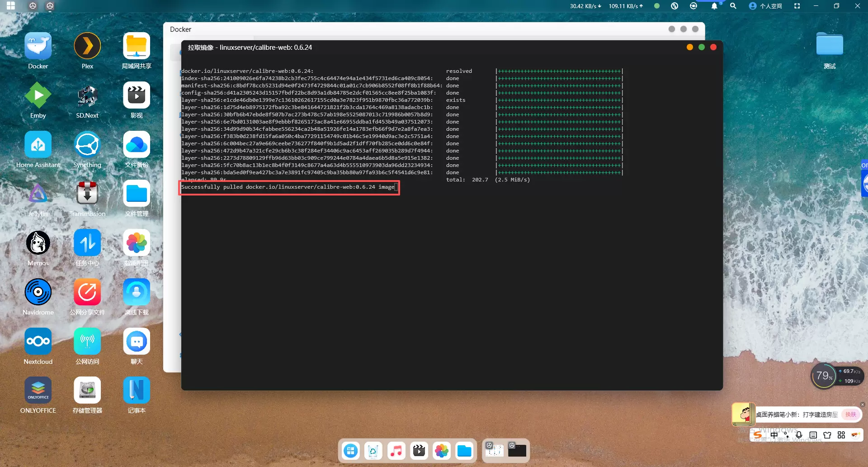Click the 79% performance monitor widget
The height and width of the screenshot is (467, 868).
coord(824,376)
